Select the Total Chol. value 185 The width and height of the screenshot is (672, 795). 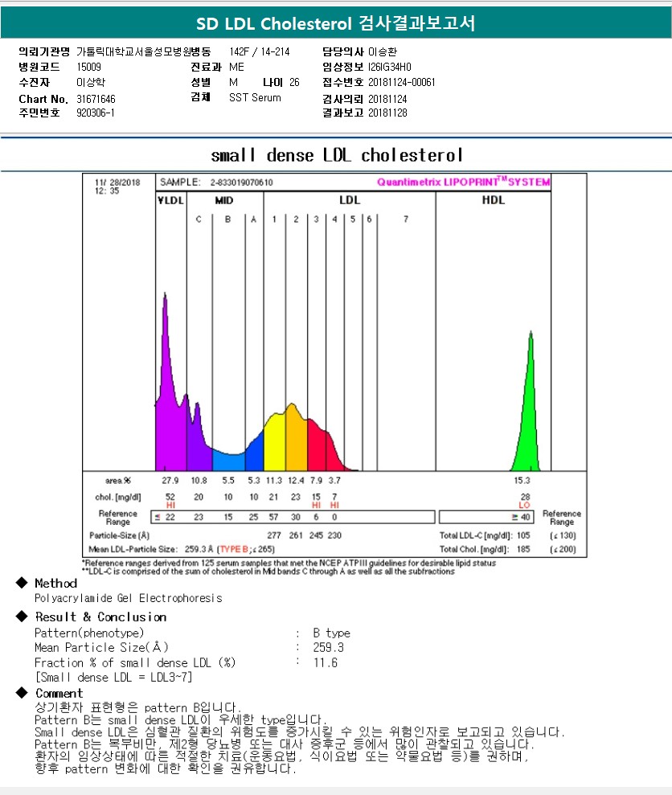523,549
